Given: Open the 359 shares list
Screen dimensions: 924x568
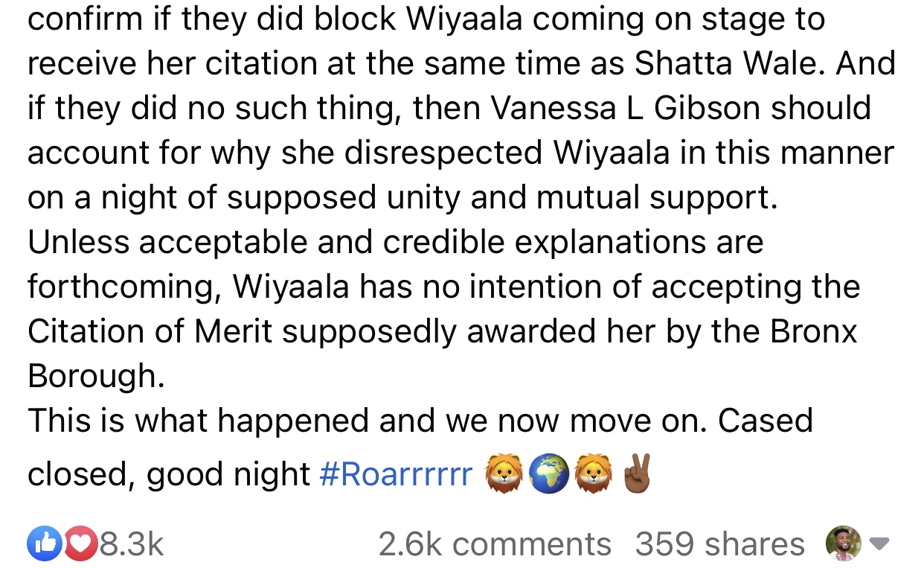Looking at the screenshot, I should [x=719, y=544].
